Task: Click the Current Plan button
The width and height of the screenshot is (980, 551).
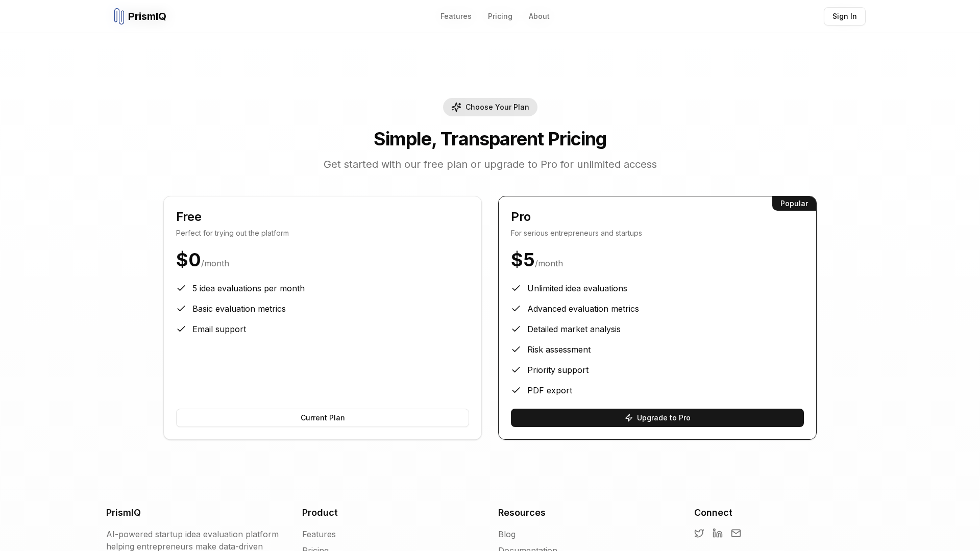Action: [322, 418]
